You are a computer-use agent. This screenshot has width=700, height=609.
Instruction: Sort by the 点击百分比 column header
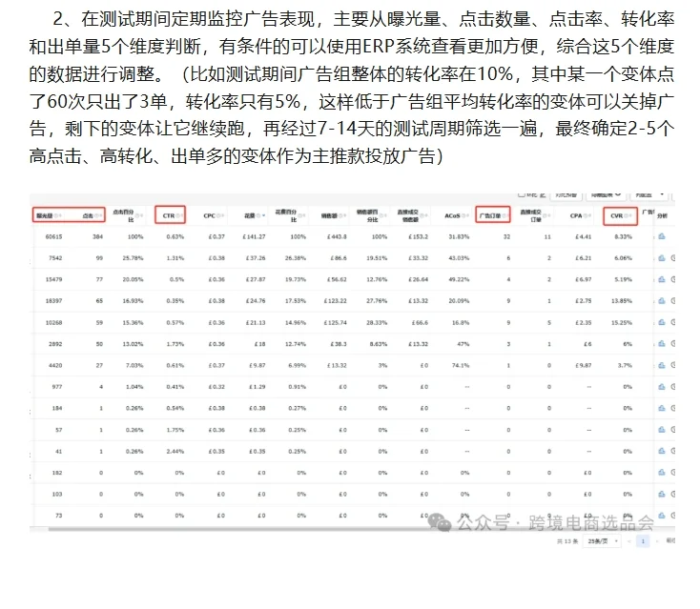123,216
